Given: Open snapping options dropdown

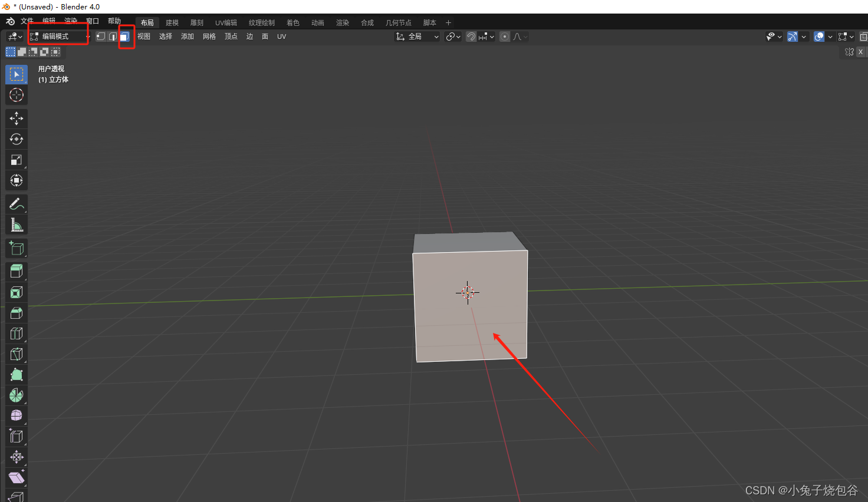Looking at the screenshot, I should [x=486, y=37].
